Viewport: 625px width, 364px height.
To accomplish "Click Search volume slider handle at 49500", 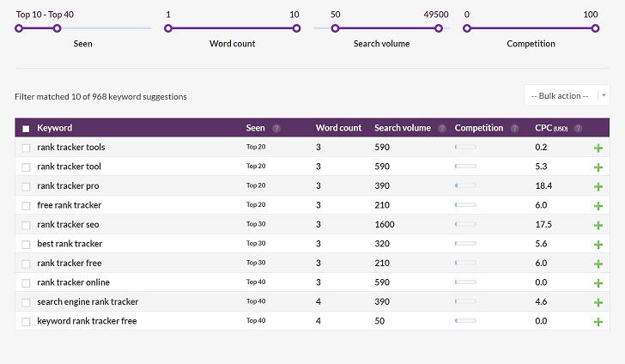I will click(x=439, y=28).
